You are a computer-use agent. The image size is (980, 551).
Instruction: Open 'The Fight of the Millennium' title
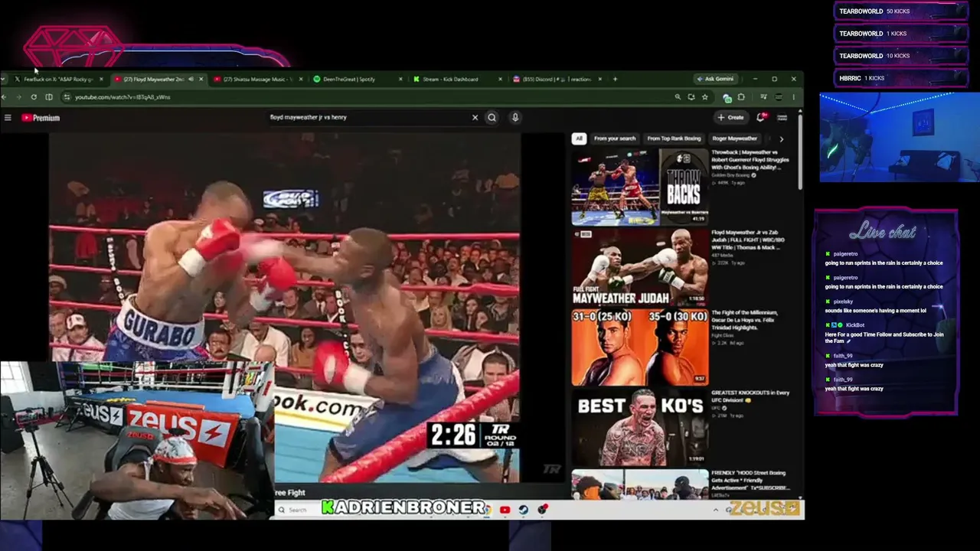click(x=744, y=320)
